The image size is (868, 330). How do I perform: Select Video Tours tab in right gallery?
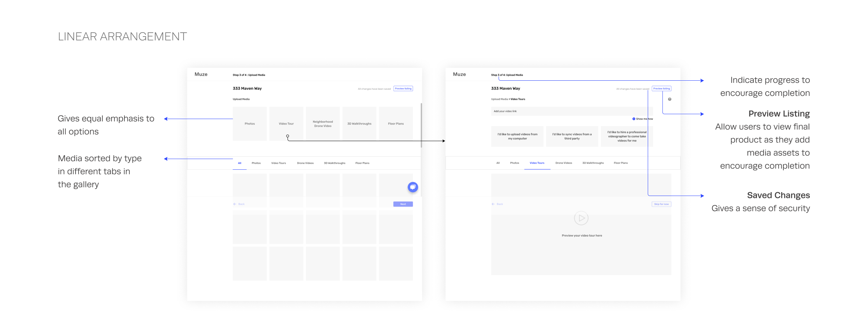click(537, 163)
